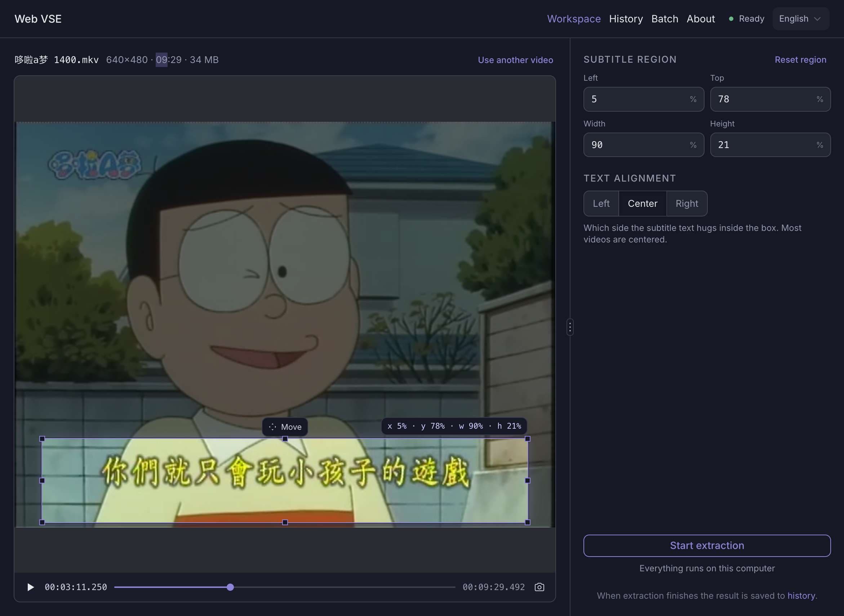
Task: Click the top-center handle of the subtitle box
Action: pos(285,439)
